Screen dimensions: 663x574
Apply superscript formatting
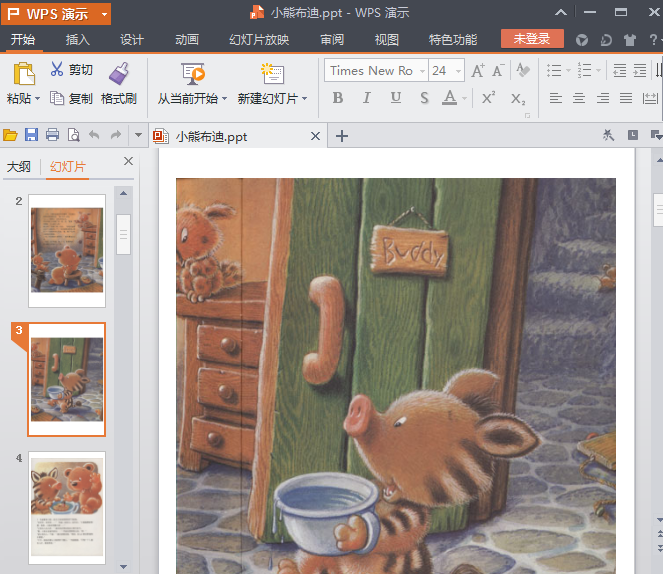coord(488,98)
